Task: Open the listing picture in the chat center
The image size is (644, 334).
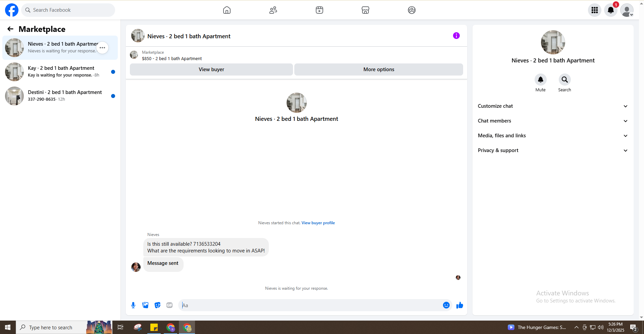Action: [x=297, y=103]
